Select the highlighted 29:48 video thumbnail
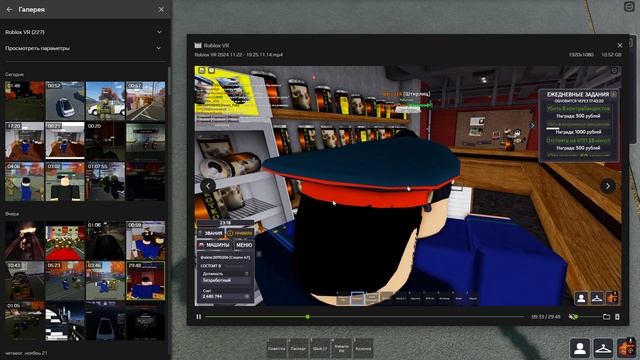This screenshot has height=360, width=640. 146,281
